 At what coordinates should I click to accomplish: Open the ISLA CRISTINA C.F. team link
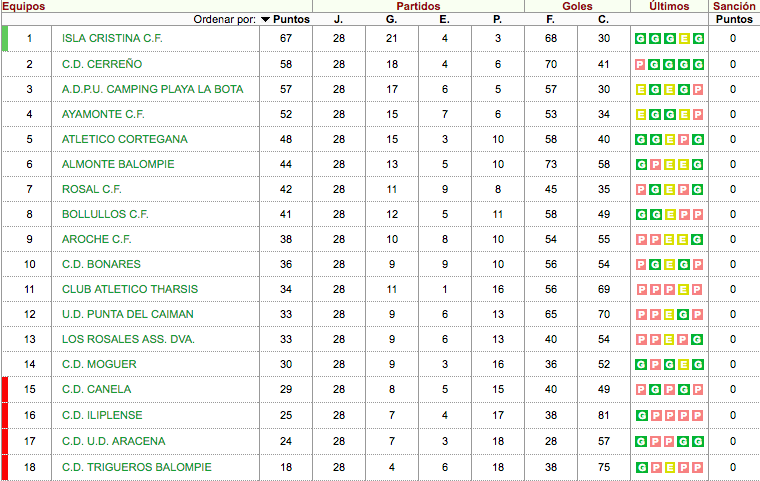pyautogui.click(x=112, y=39)
